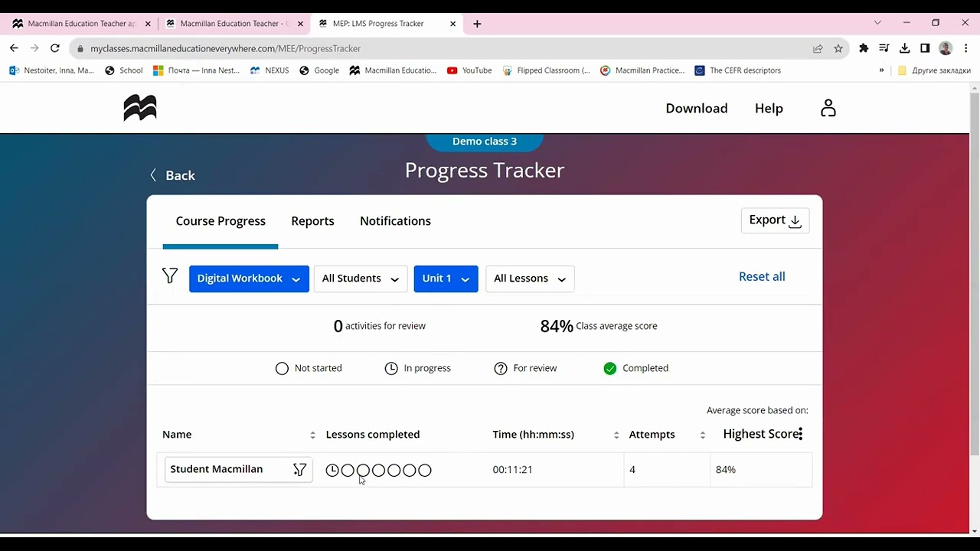The image size is (980, 551).
Task: Click the third lesson status circle
Action: [x=363, y=470]
